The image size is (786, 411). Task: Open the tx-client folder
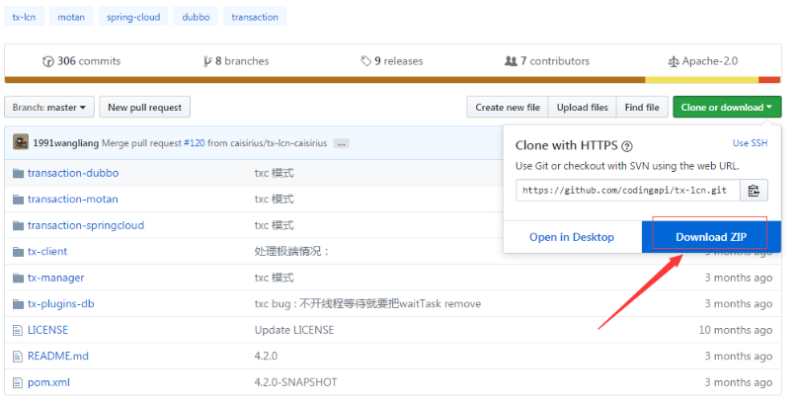pos(47,251)
